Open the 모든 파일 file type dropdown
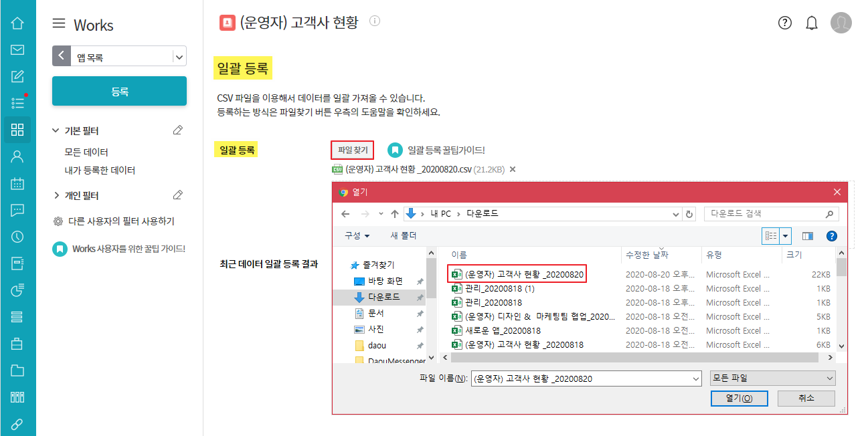868x436 pixels. tap(772, 378)
